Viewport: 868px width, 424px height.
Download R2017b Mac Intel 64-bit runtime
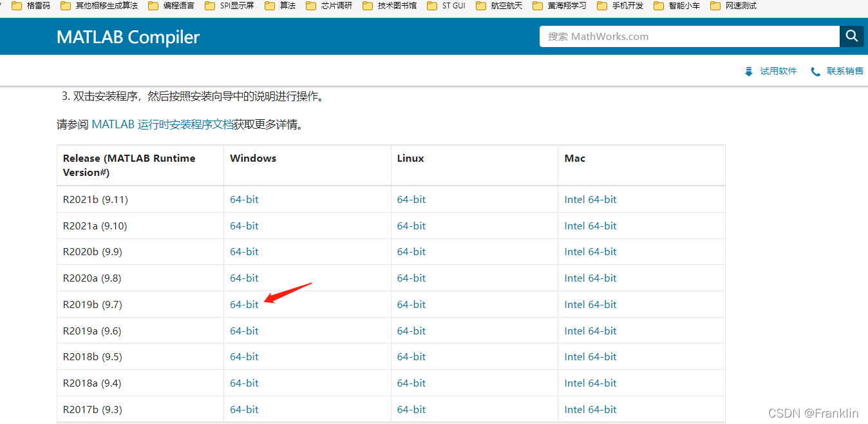point(590,410)
